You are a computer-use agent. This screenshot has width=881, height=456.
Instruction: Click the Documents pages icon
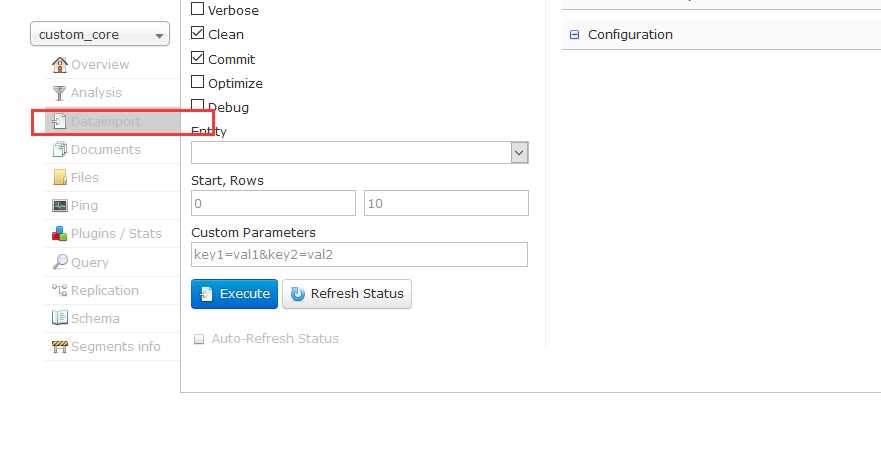pyautogui.click(x=60, y=150)
